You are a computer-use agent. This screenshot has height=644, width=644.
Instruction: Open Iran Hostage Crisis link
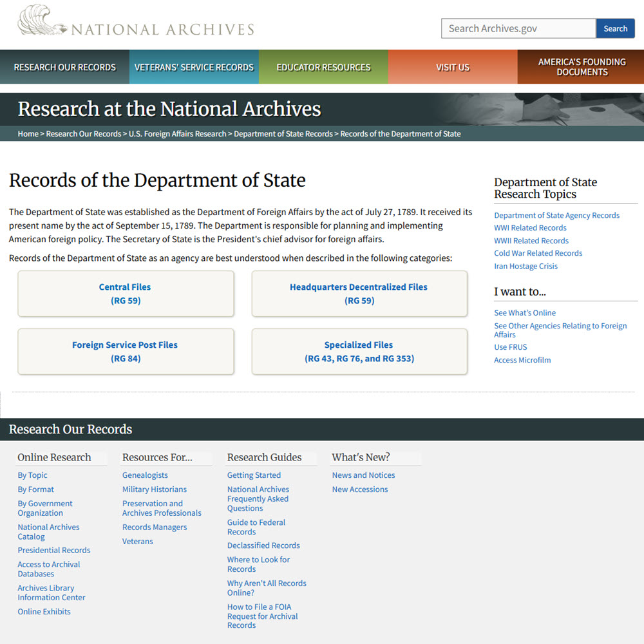coord(526,266)
